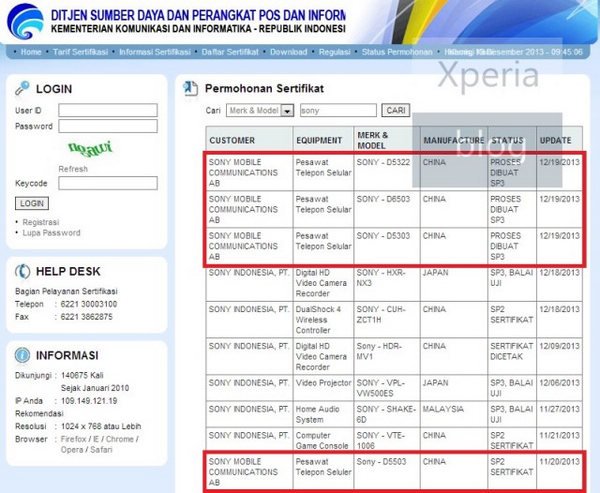Click the Opera browser link
The height and width of the screenshot is (493, 600).
(x=72, y=450)
